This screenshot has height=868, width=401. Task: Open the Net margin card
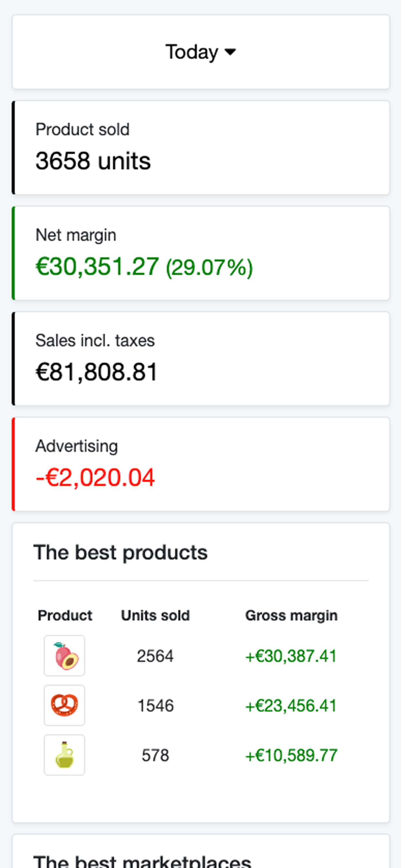click(x=201, y=253)
